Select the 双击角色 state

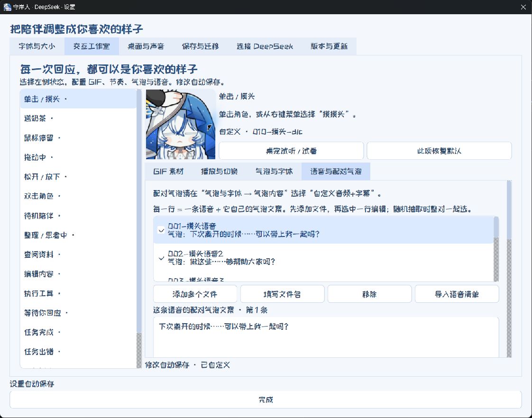[x=78, y=196]
